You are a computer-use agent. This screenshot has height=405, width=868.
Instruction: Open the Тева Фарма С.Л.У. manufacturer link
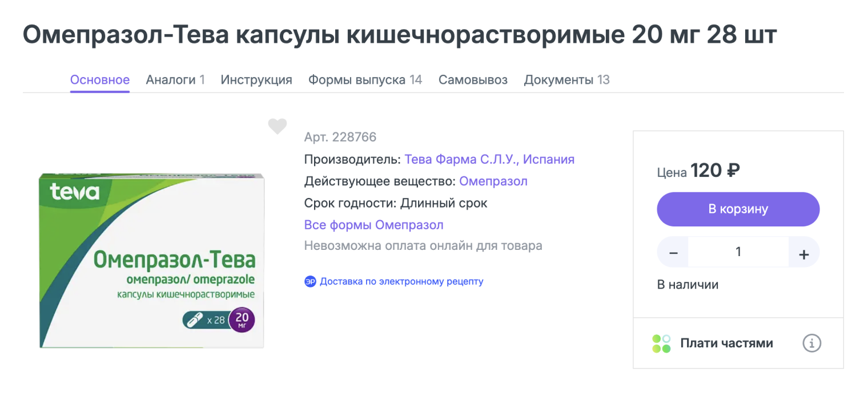[489, 159]
